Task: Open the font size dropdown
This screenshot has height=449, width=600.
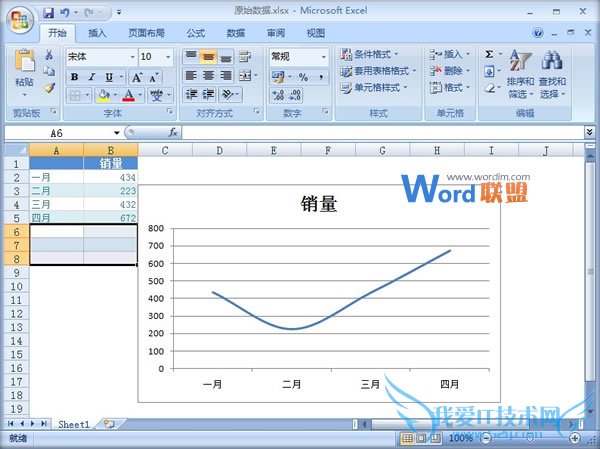Action: click(x=168, y=57)
